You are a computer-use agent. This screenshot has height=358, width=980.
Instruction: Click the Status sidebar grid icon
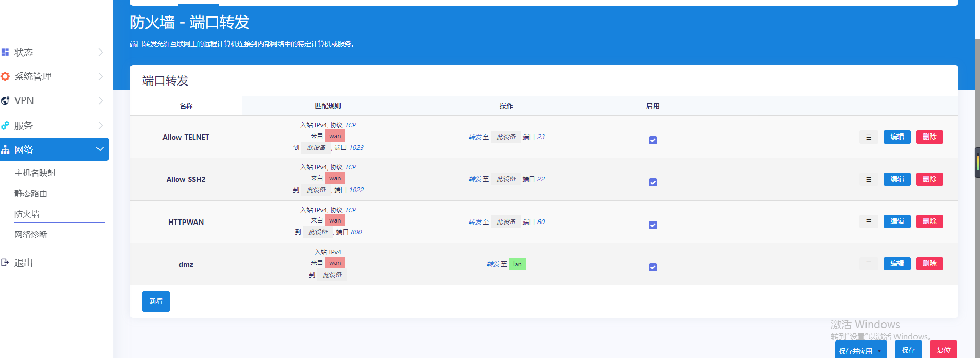click(5, 52)
